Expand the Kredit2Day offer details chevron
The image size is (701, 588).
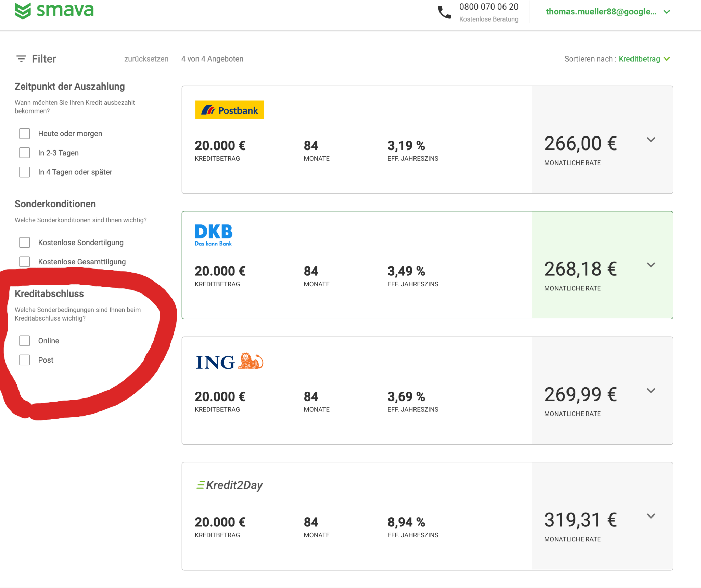pos(651,516)
